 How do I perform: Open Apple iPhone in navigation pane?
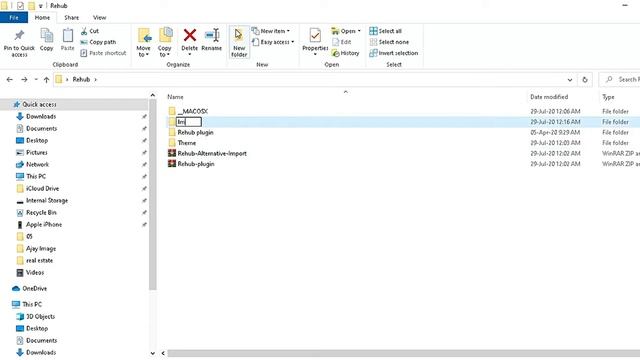44,224
